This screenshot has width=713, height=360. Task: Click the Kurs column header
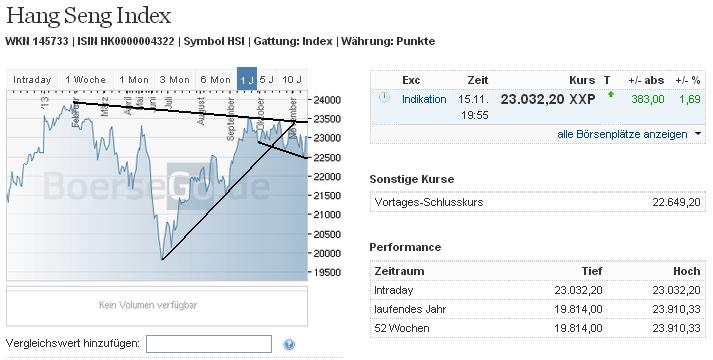point(582,80)
